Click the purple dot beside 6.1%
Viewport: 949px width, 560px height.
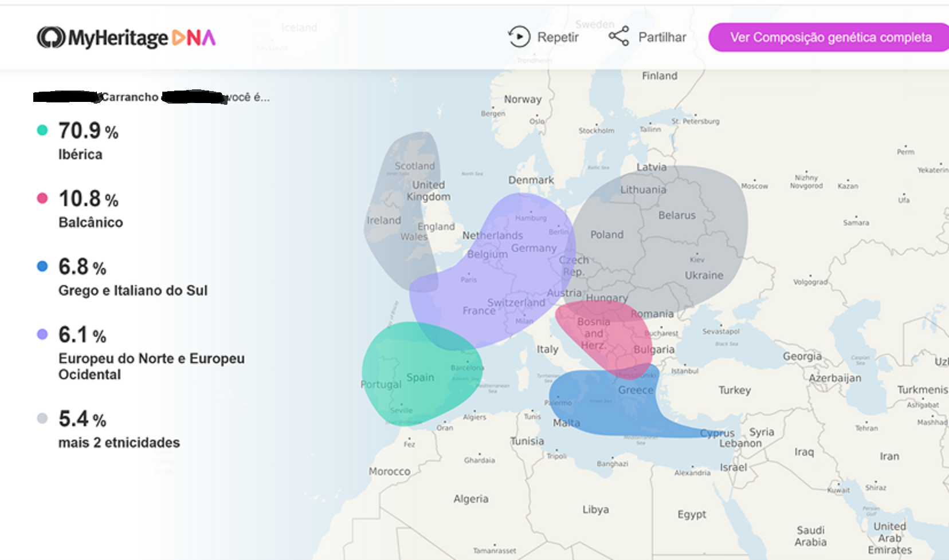[x=42, y=334]
